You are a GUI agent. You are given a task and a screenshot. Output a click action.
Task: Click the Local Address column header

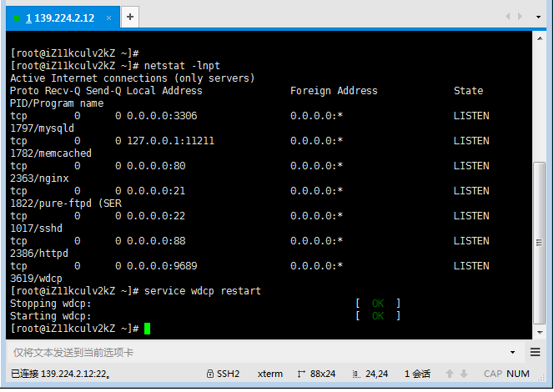pos(164,91)
